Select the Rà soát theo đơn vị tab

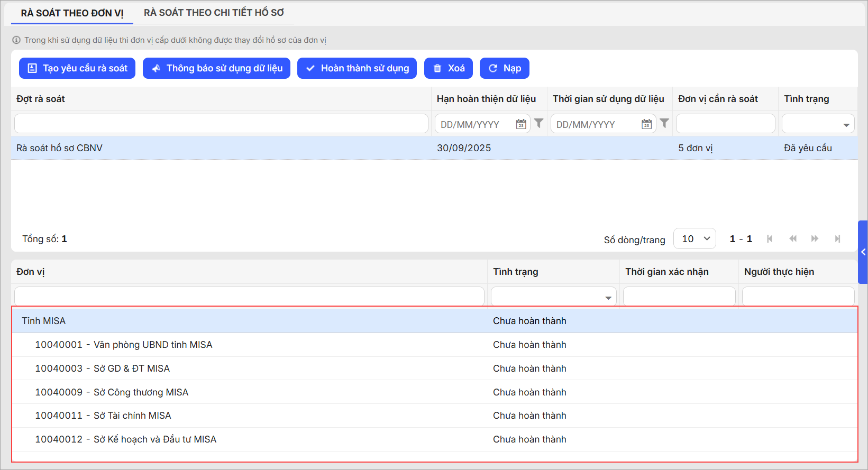[x=72, y=13]
